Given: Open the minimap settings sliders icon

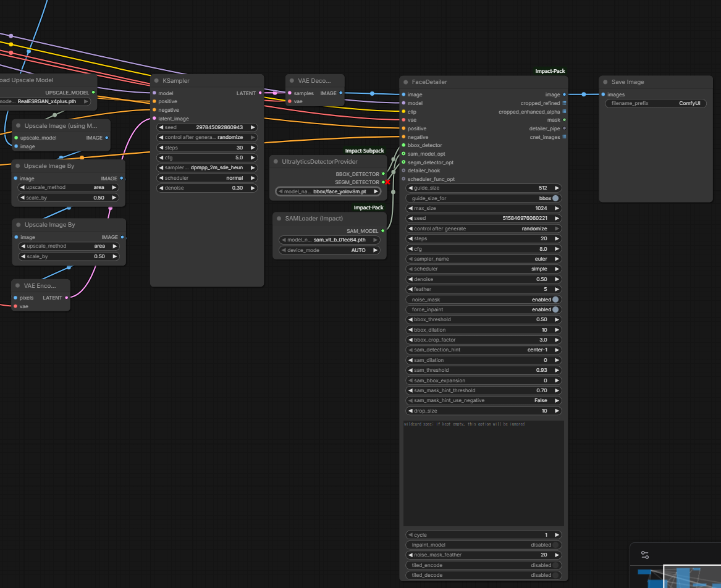Looking at the screenshot, I should pos(645,555).
